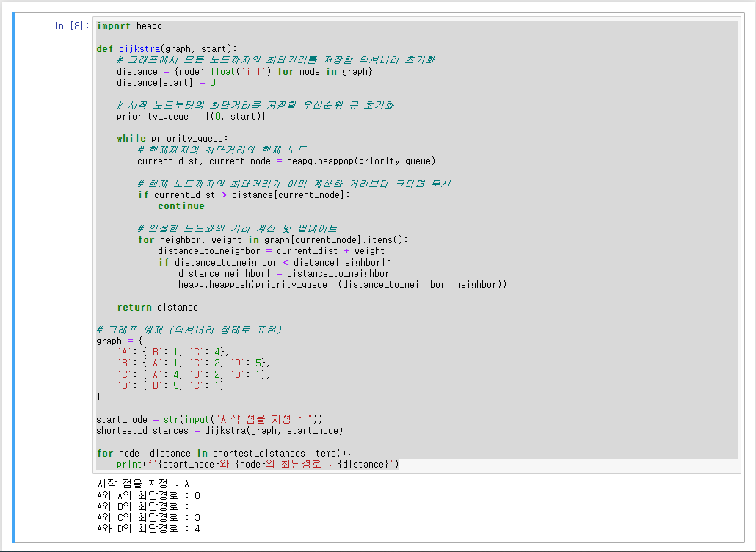Screen dimensions: 756x552
Task: Click the graph entry line for key 'C'
Action: (x=193, y=374)
